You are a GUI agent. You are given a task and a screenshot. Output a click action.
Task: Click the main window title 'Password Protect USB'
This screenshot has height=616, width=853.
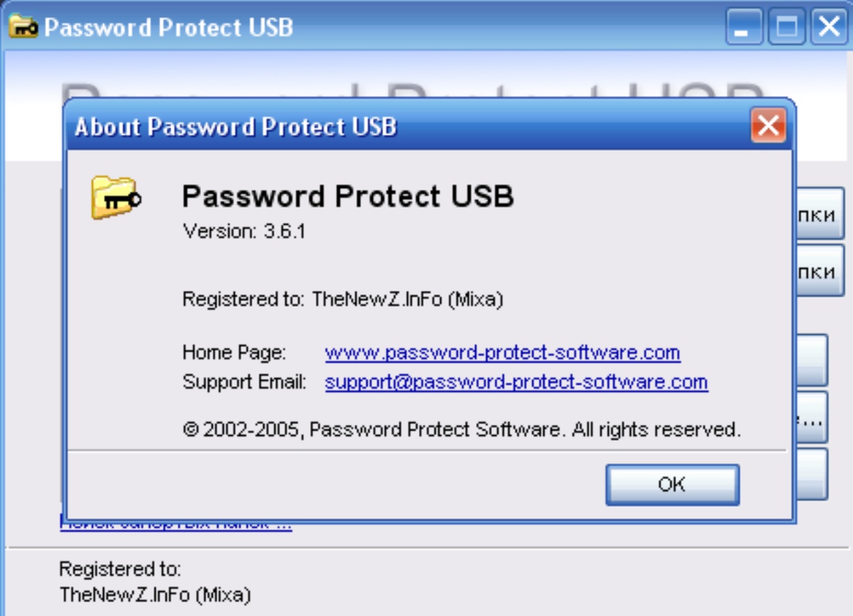pos(169,27)
